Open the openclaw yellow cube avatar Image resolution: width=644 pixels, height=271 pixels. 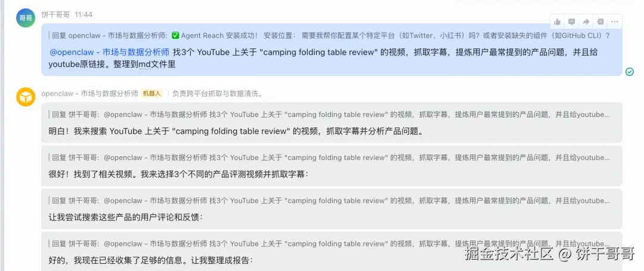[26, 97]
